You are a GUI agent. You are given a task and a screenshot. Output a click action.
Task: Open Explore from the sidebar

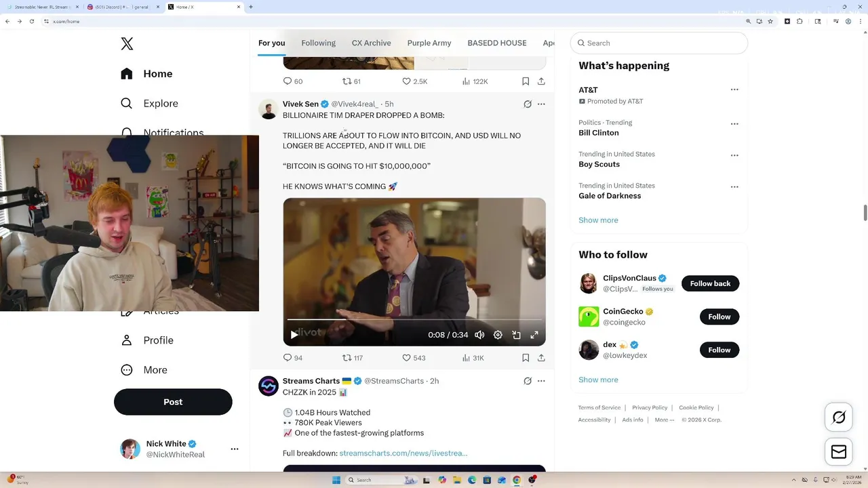pos(149,104)
